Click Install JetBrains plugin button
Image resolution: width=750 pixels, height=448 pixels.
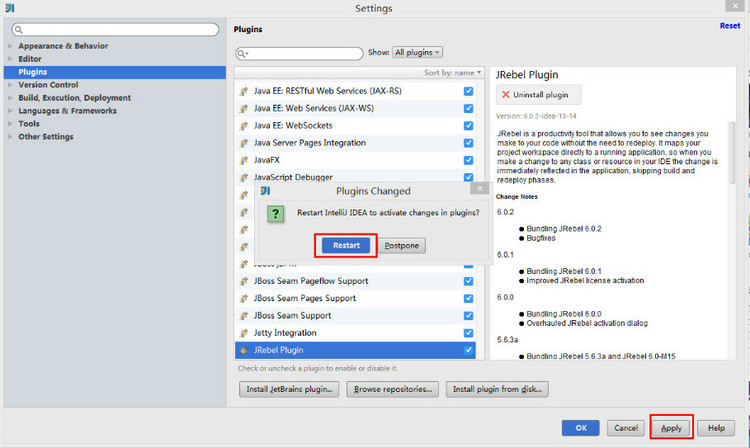[289, 389]
